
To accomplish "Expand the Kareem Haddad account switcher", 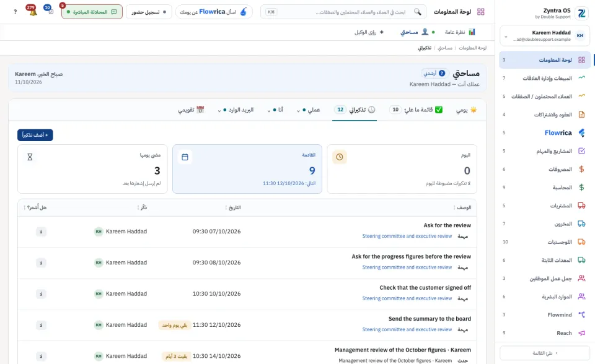I will click(x=545, y=36).
